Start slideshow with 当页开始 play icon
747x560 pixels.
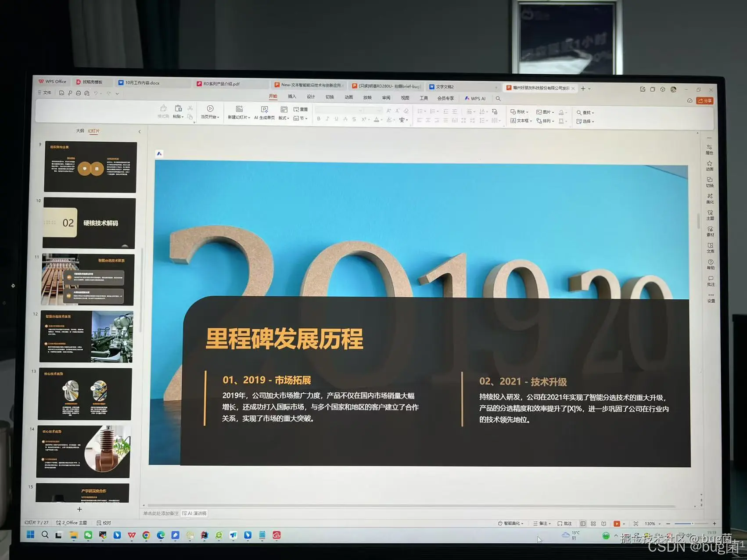(x=210, y=108)
